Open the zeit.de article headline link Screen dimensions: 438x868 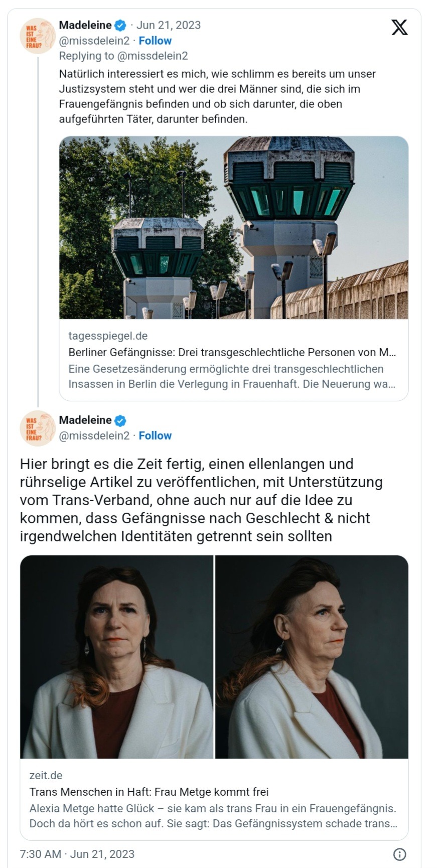click(149, 792)
